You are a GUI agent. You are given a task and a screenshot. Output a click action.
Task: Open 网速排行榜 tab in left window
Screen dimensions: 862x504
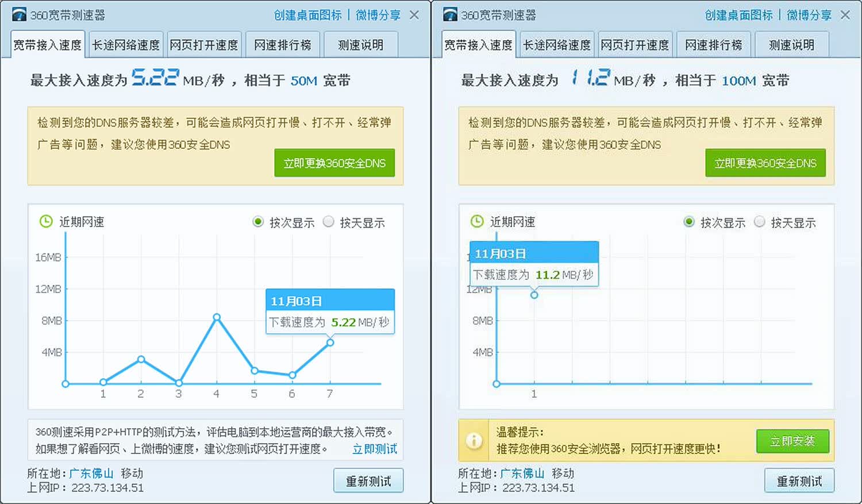[283, 44]
